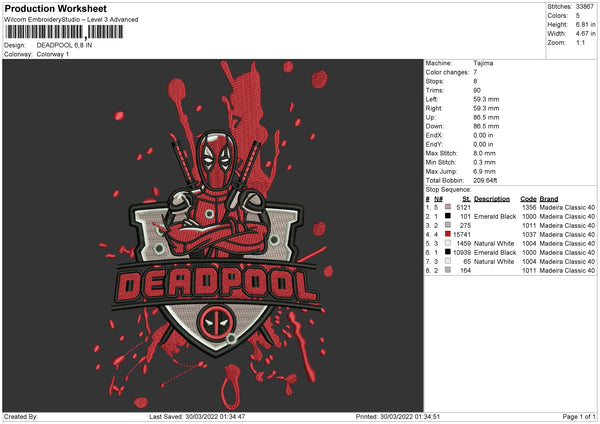
Task: Click the white swatch beside 65 stitches
Action: (x=448, y=261)
